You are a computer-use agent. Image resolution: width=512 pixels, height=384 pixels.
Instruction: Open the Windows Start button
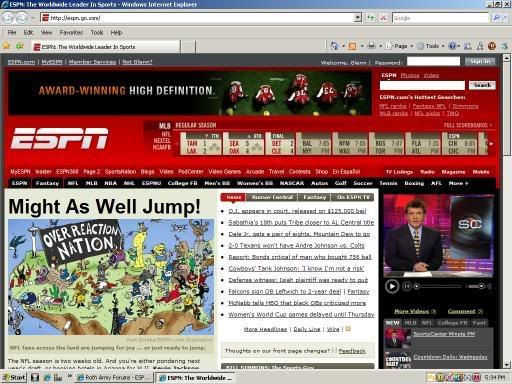click(14, 377)
